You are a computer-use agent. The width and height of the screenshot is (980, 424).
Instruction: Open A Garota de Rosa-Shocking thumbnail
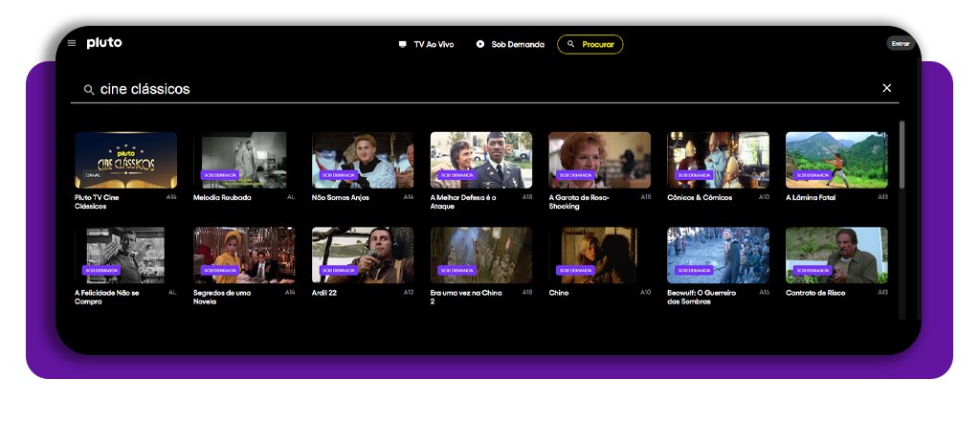(599, 160)
